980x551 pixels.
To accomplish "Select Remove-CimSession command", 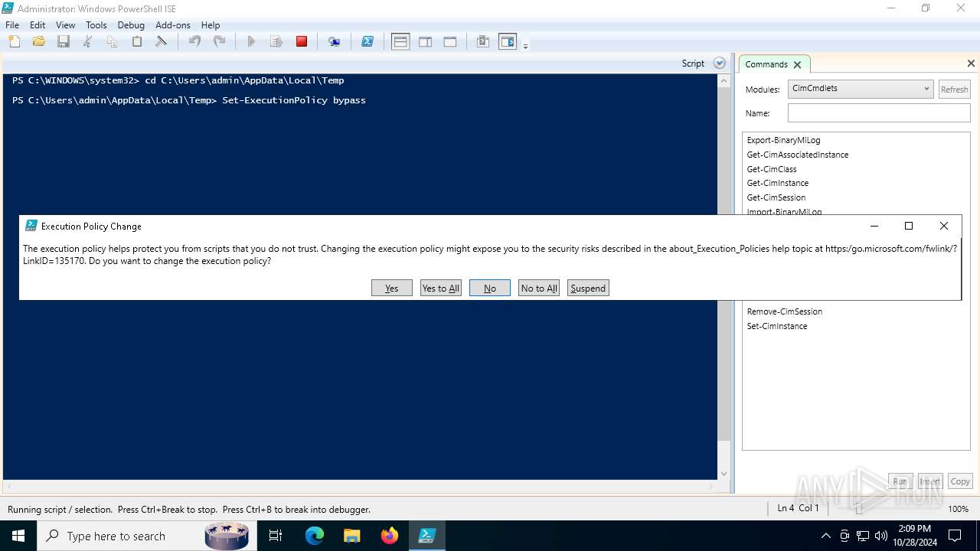I will pyautogui.click(x=785, y=311).
